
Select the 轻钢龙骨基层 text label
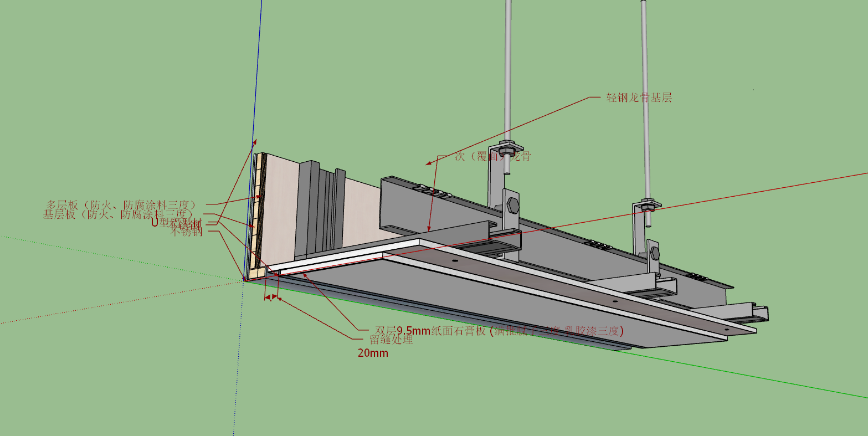coord(639,98)
